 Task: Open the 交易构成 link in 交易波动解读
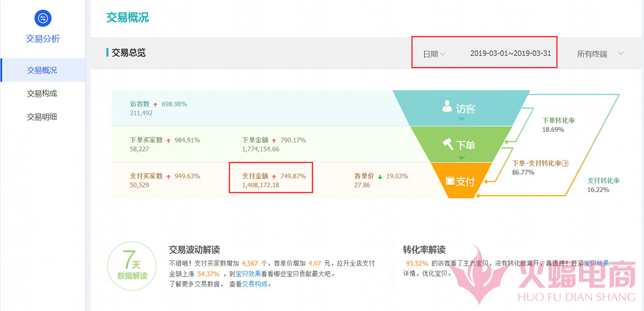[x=254, y=284]
